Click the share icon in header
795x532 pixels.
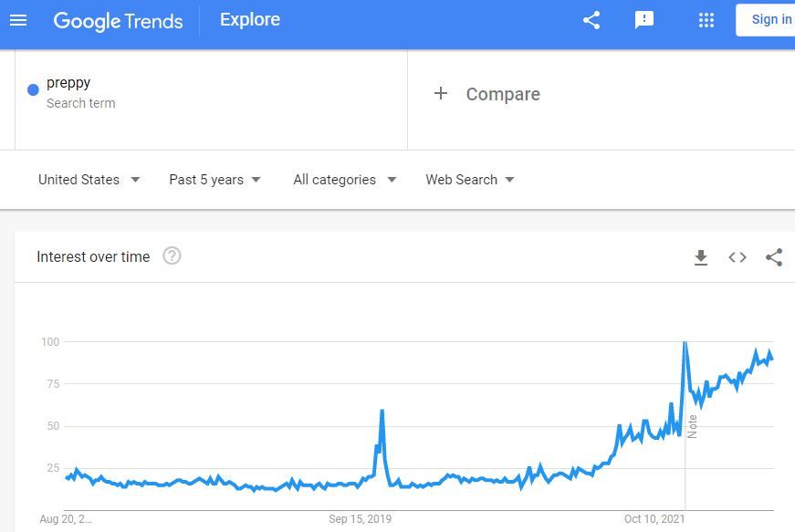[x=591, y=20]
